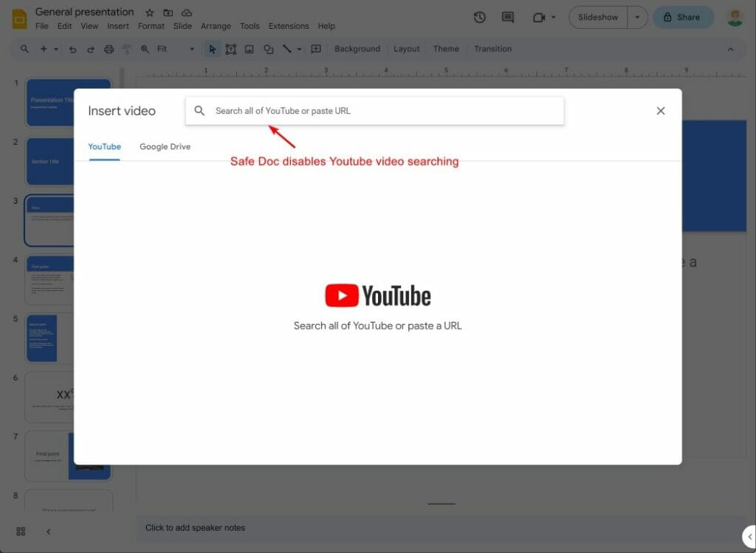Image resolution: width=756 pixels, height=553 pixels.
Task: Open the Slideshow dropdown arrow
Action: 636,16
